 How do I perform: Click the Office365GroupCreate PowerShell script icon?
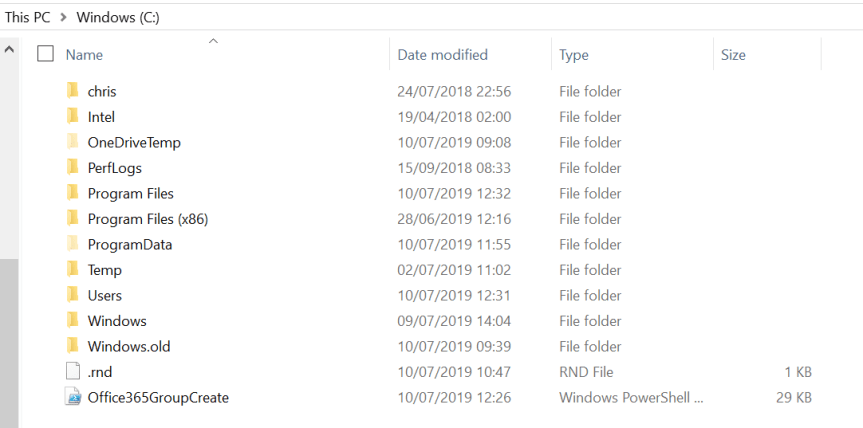click(x=72, y=397)
